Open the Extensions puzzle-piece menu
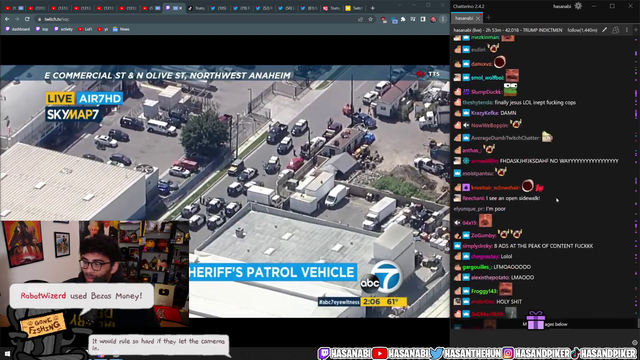640x360 pixels. pos(403,19)
